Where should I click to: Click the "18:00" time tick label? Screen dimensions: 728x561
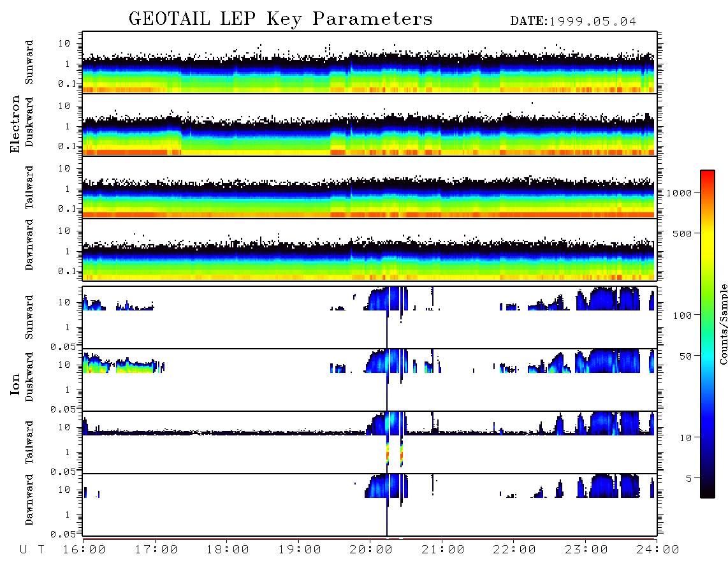228,550
